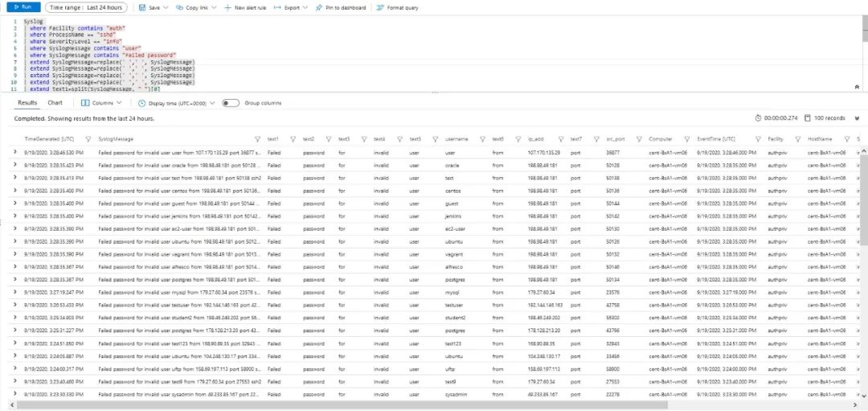Screen dimensions: 868x411
Task: Click query line containing "Failed password"
Action: (102, 55)
